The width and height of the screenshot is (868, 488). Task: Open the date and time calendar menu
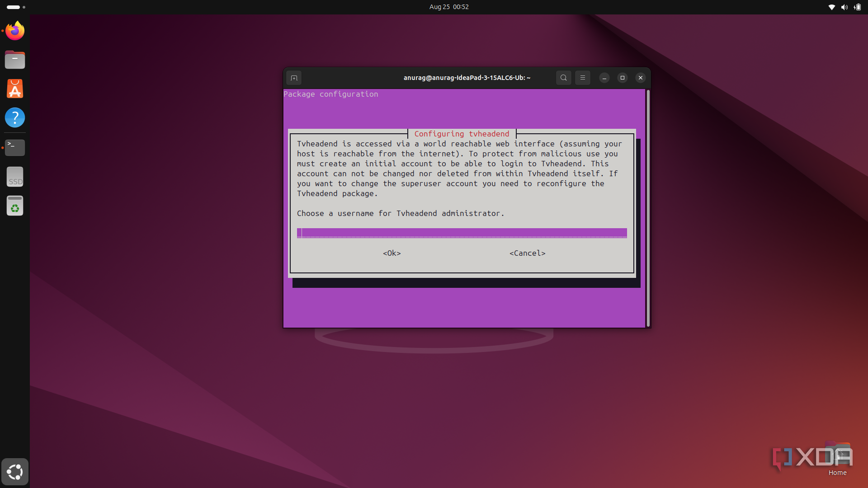point(448,7)
